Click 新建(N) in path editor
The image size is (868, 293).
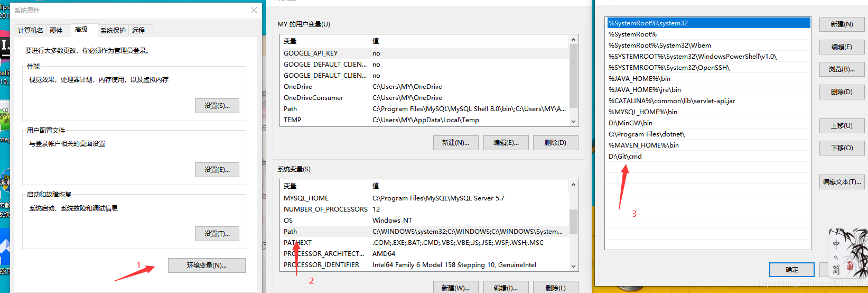tap(842, 24)
